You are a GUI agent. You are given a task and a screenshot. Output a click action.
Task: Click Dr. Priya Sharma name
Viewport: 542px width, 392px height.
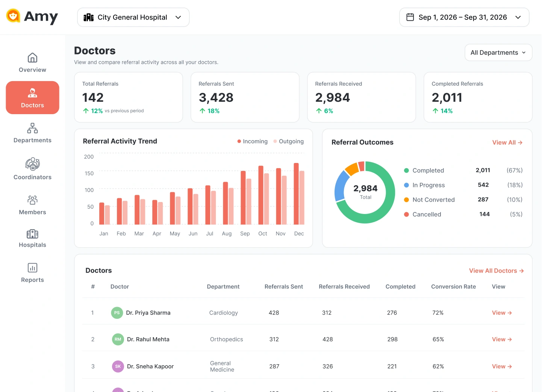(148, 313)
